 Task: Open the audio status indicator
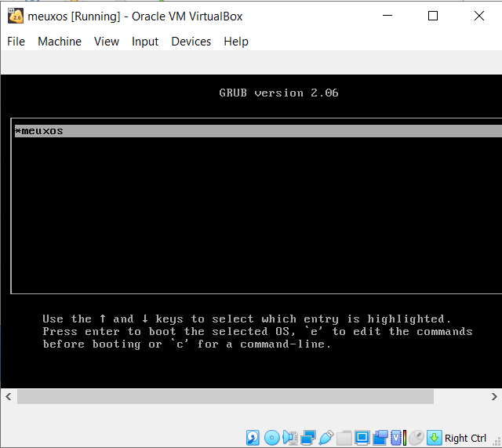tap(290, 438)
